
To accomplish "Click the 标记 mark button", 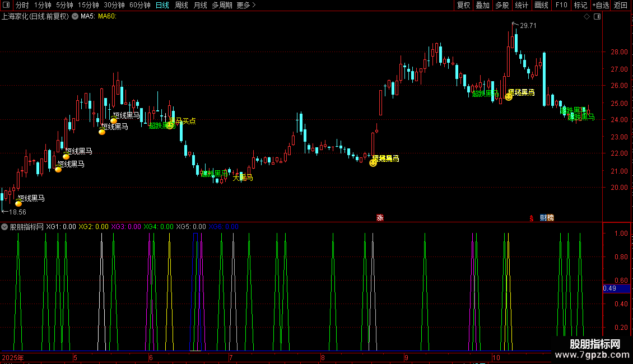I will pos(580,5).
